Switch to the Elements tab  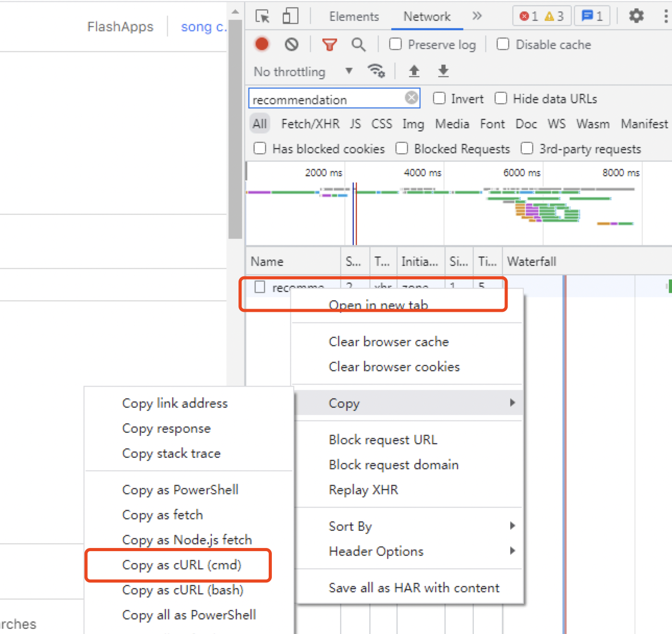tap(354, 17)
